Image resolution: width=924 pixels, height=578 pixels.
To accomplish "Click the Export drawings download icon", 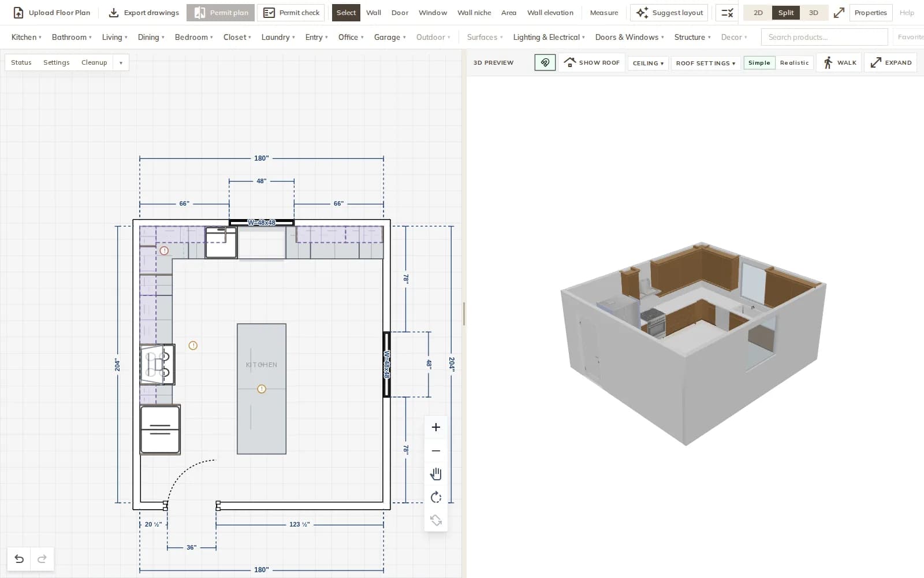I will [x=114, y=13].
